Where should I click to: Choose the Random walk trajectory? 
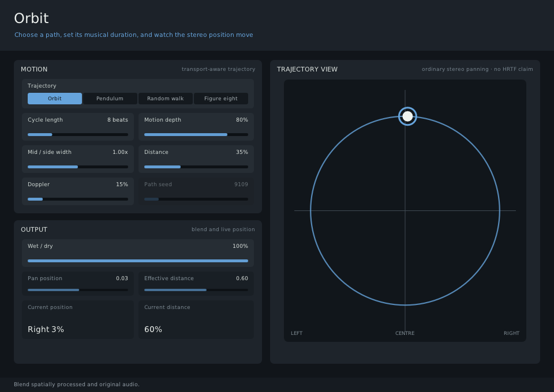coord(166,99)
